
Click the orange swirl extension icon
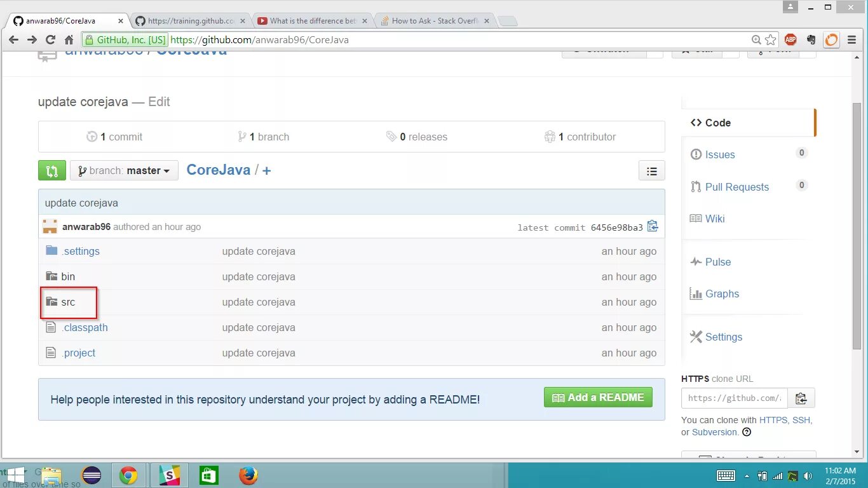(x=831, y=39)
